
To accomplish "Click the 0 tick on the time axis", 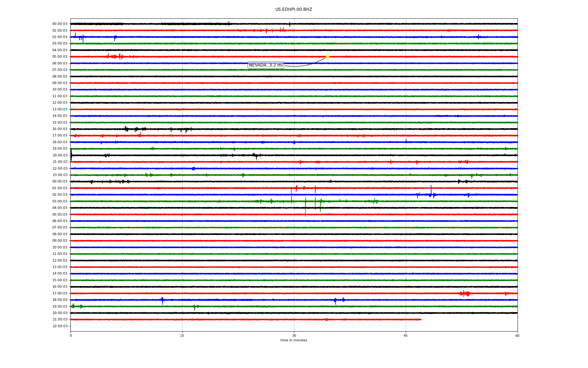I will click(71, 335).
